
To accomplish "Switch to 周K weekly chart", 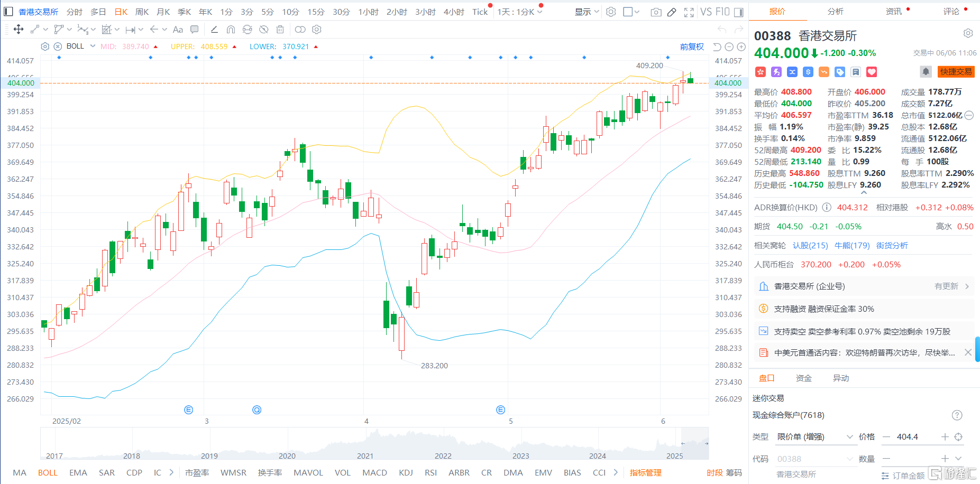I will 142,12.
